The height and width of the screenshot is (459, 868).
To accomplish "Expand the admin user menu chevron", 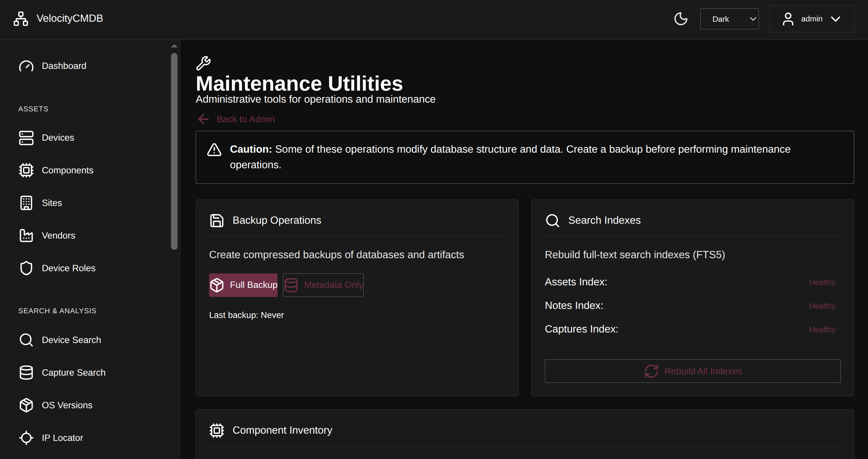I will point(836,19).
